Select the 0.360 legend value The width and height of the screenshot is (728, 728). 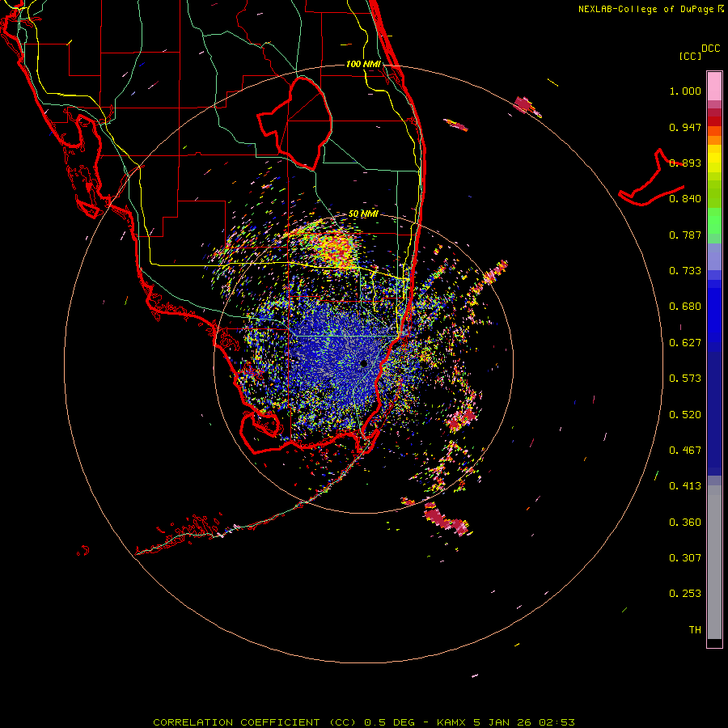(x=685, y=523)
